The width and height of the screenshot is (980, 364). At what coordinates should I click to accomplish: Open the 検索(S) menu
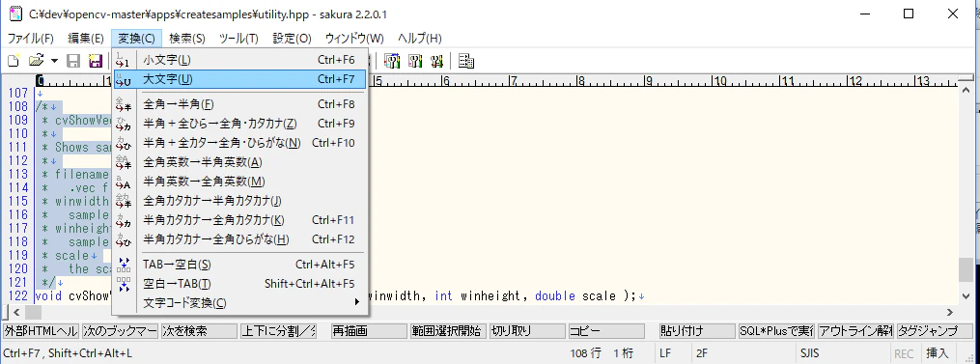pyautogui.click(x=187, y=39)
